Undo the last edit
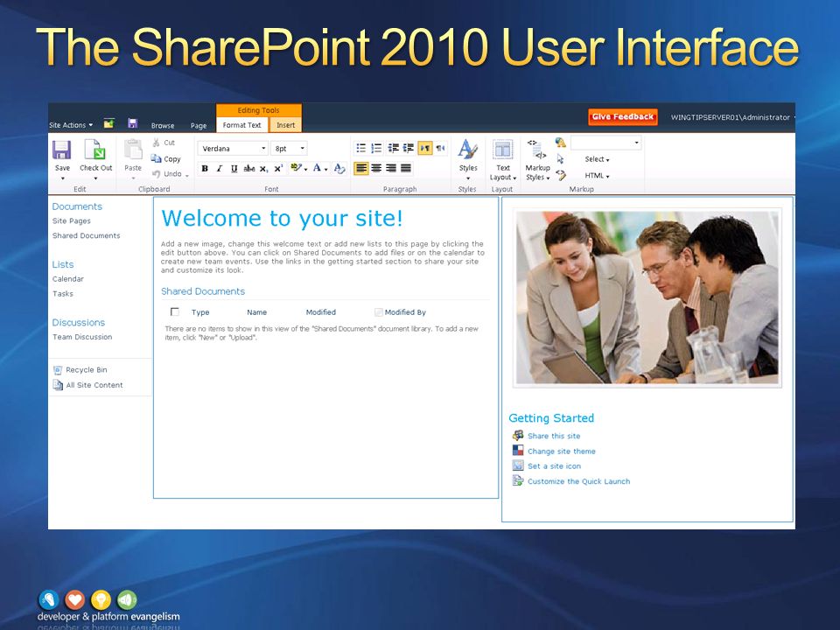 (166, 173)
